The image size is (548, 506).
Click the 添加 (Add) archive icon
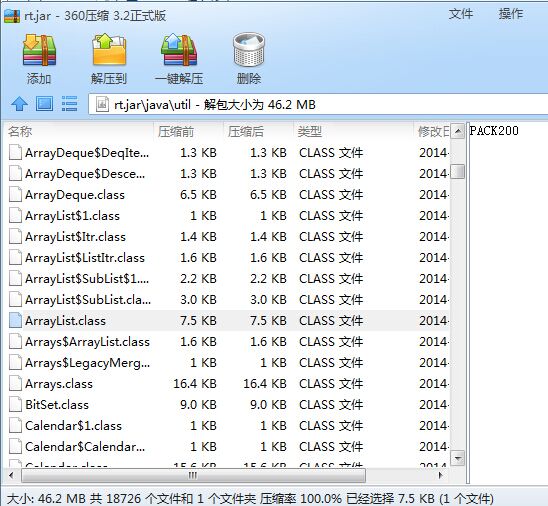[x=39, y=51]
